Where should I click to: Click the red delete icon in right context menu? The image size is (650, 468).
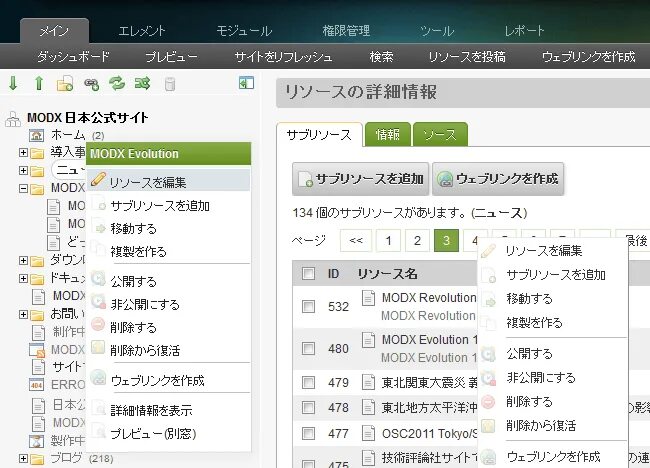tap(489, 402)
